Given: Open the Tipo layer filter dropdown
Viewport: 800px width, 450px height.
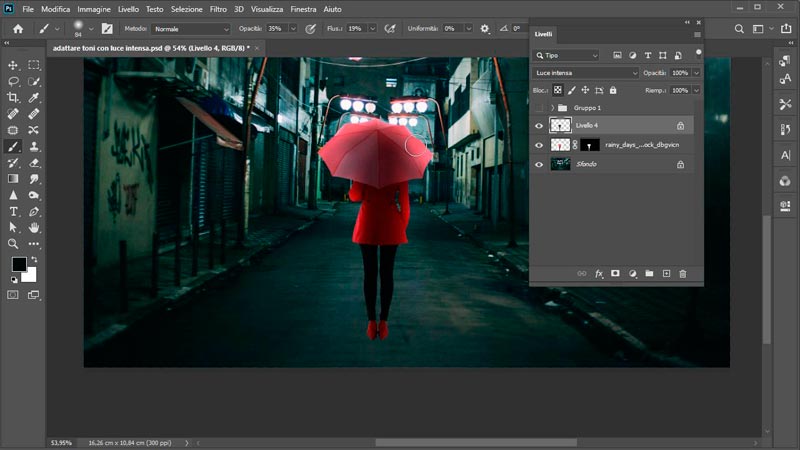Looking at the screenshot, I should tap(566, 55).
